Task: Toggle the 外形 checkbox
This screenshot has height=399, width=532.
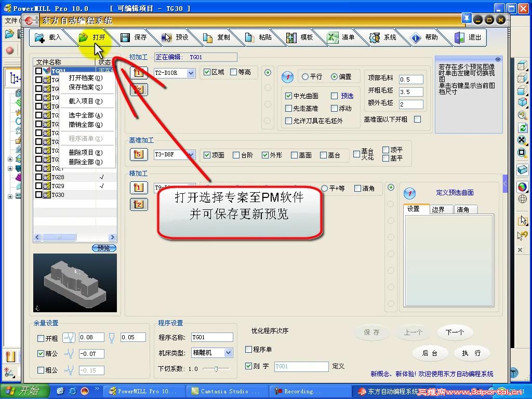Action: 265,155
